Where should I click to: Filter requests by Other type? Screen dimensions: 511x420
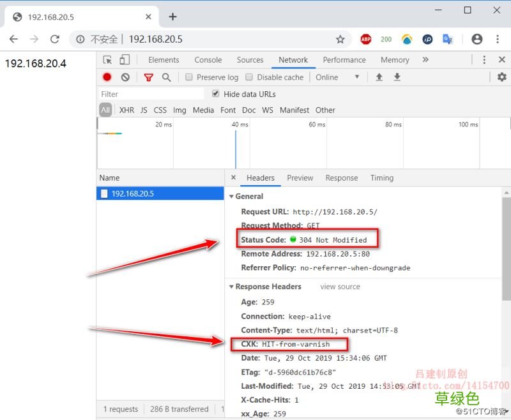[325, 110]
